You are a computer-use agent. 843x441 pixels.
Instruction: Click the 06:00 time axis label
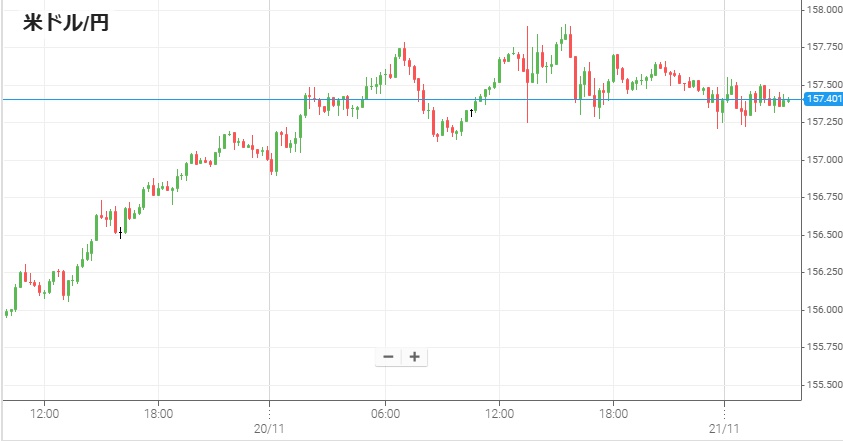click(x=386, y=412)
